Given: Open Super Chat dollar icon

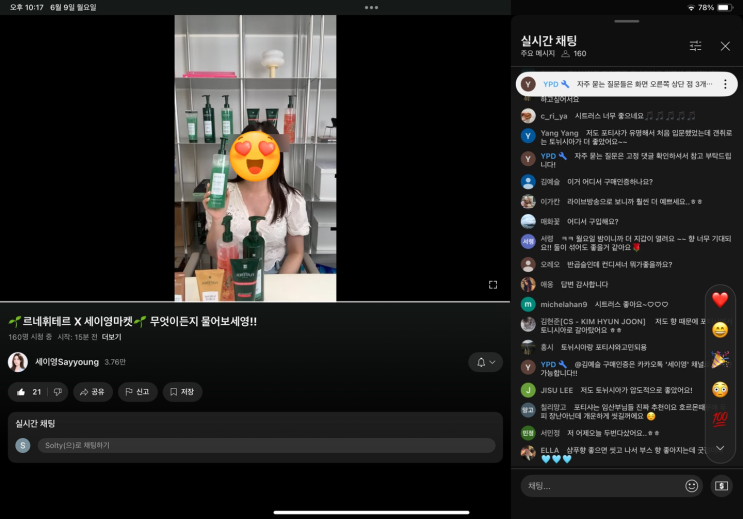Looking at the screenshot, I should (721, 486).
